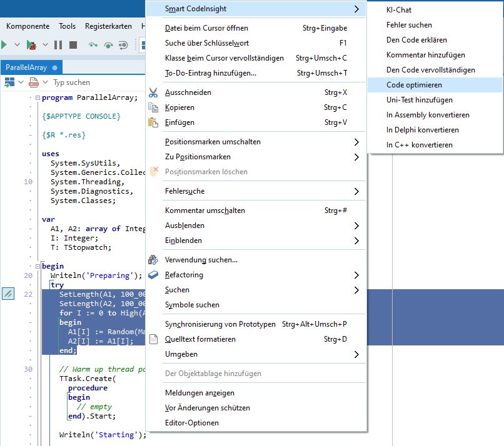The height and width of the screenshot is (446, 504).
Task: Open the Suchen submenu arrow
Action: click(x=356, y=290)
